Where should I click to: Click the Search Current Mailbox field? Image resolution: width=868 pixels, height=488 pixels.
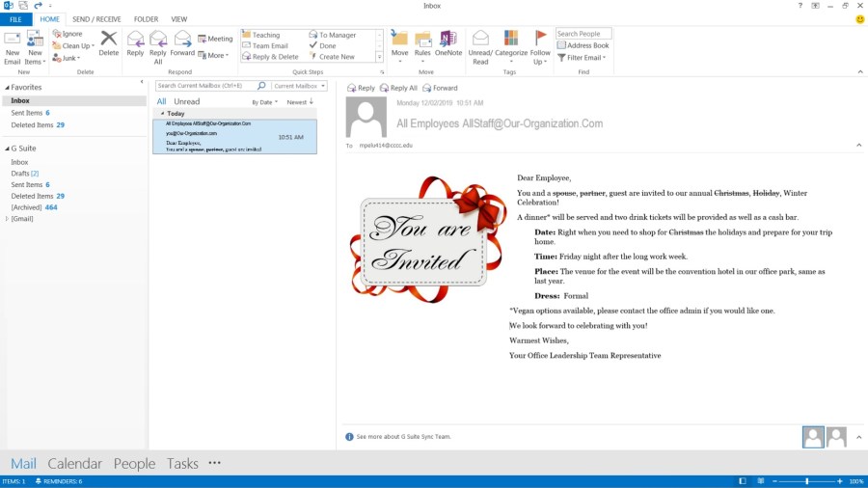[x=204, y=86]
